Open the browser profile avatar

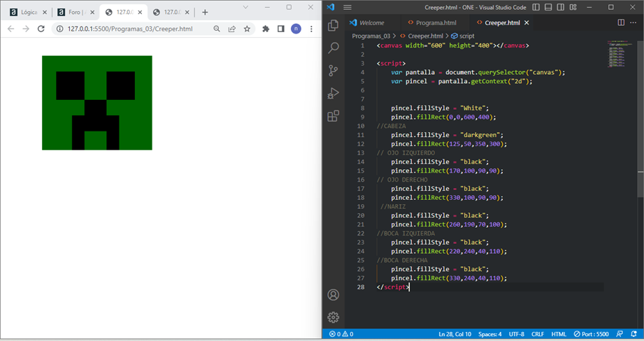(296, 29)
